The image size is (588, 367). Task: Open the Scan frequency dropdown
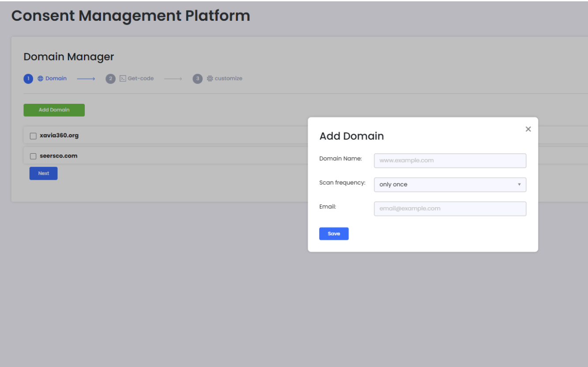[450, 185]
